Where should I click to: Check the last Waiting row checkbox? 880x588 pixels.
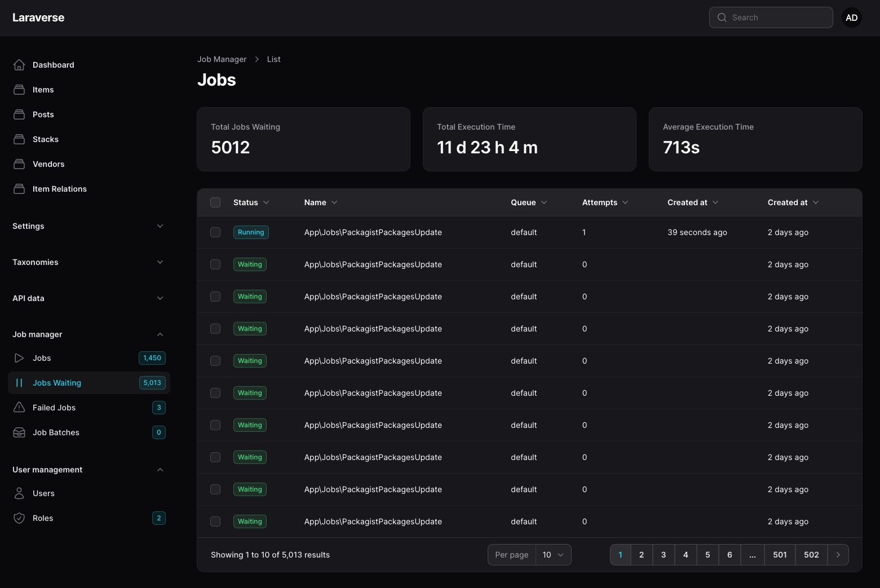(215, 521)
